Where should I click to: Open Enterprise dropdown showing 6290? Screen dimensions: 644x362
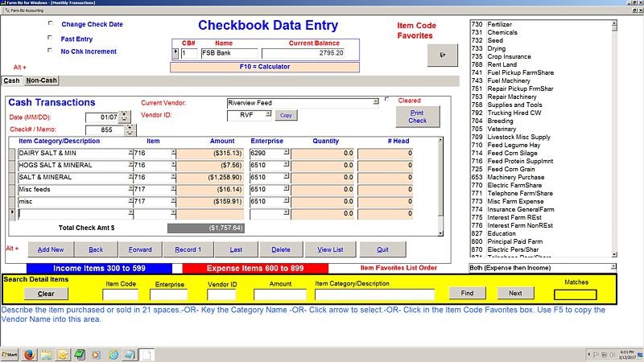click(286, 152)
